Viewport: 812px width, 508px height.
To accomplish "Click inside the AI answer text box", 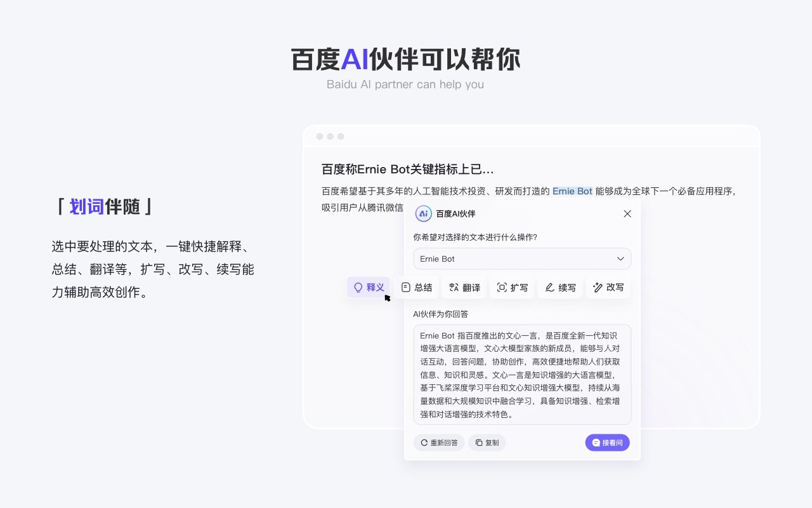I will 522,375.
